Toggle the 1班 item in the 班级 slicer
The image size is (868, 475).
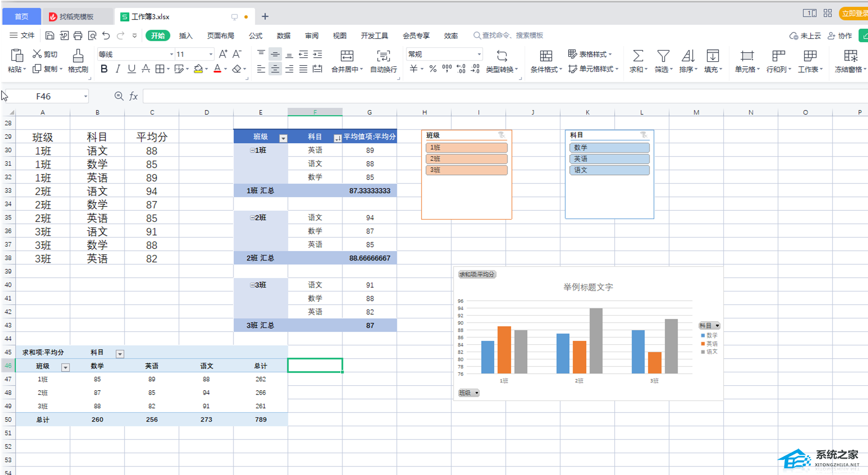[x=466, y=148]
